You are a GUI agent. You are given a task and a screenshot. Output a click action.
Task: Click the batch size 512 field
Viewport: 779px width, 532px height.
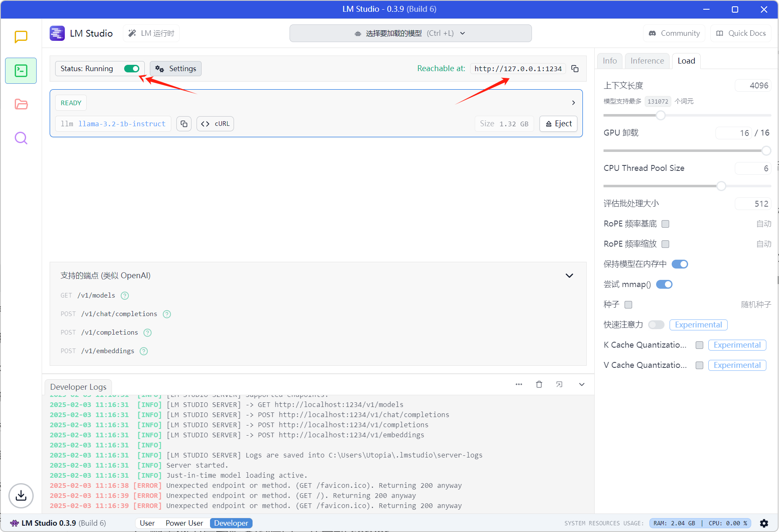(753, 204)
